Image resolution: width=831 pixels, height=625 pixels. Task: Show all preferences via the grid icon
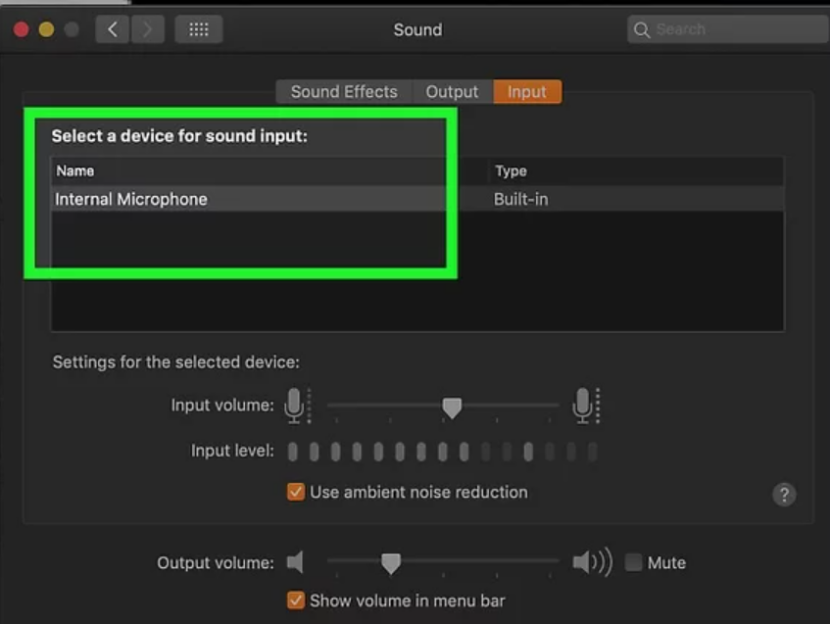click(x=199, y=29)
